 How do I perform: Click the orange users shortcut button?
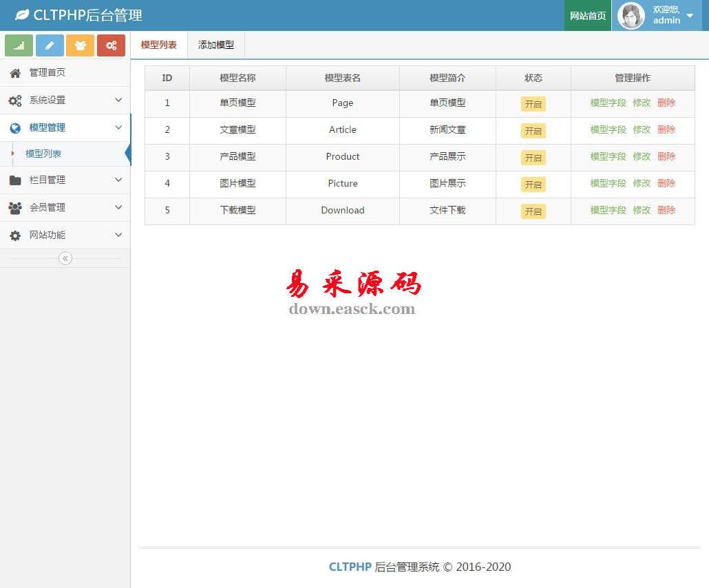pos(80,45)
